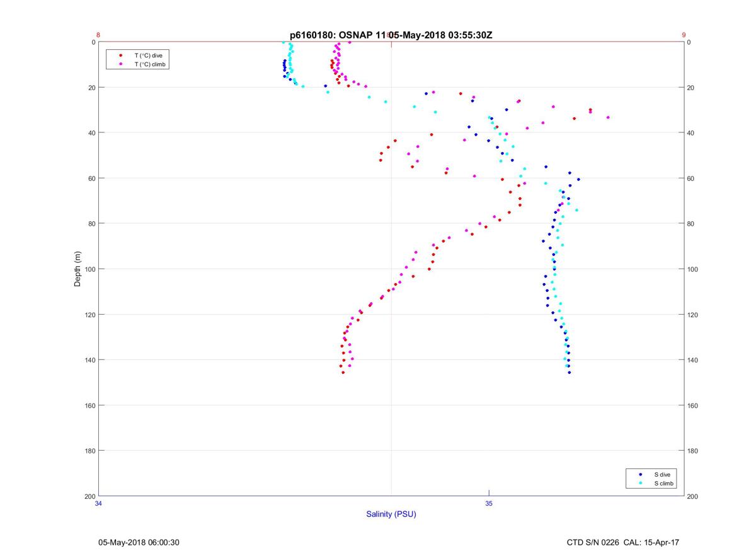
Task: Click the red temperature axis label 9
Action: click(684, 35)
